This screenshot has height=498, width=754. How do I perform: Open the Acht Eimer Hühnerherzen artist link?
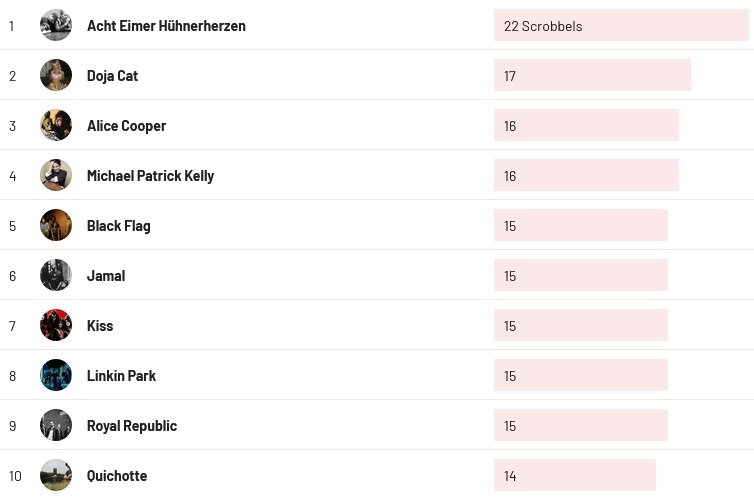click(x=166, y=26)
